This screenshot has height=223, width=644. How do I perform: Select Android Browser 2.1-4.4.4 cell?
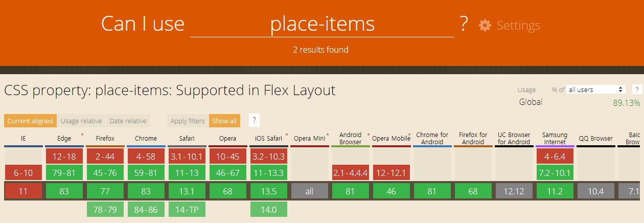(350, 173)
